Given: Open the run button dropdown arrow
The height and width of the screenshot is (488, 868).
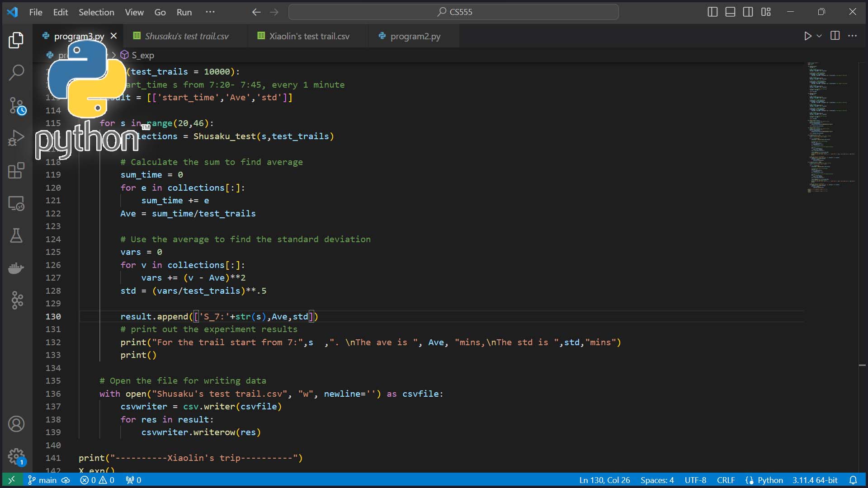Looking at the screenshot, I should coord(819,36).
